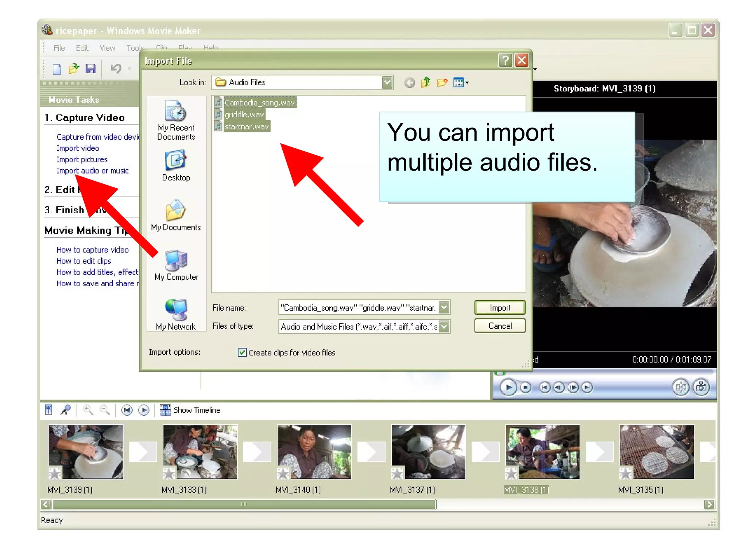Open My Documents location

pyautogui.click(x=176, y=215)
